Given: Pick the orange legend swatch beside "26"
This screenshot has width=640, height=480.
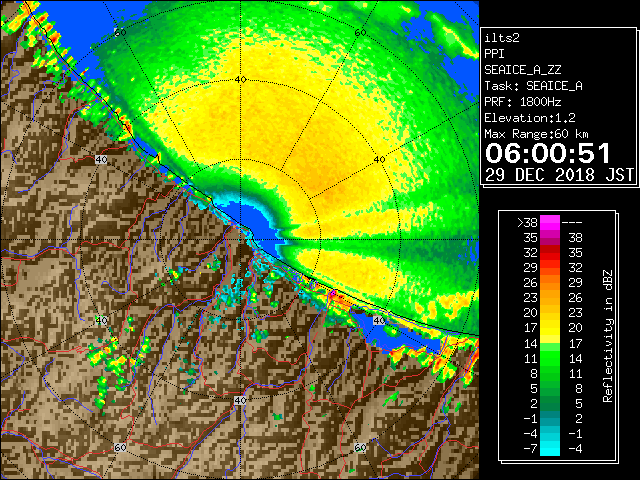Looking at the screenshot, I should point(550,283).
